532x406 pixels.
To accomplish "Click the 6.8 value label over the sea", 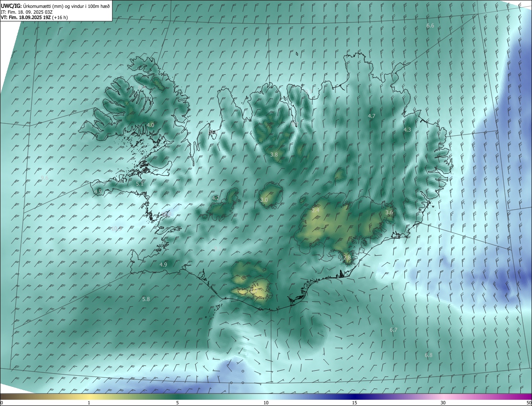I will [x=429, y=355].
